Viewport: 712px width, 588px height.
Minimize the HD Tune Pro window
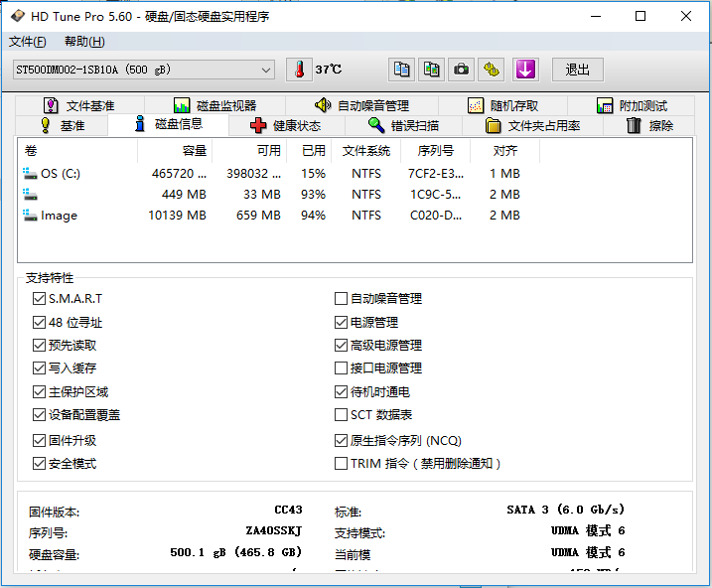[596, 16]
